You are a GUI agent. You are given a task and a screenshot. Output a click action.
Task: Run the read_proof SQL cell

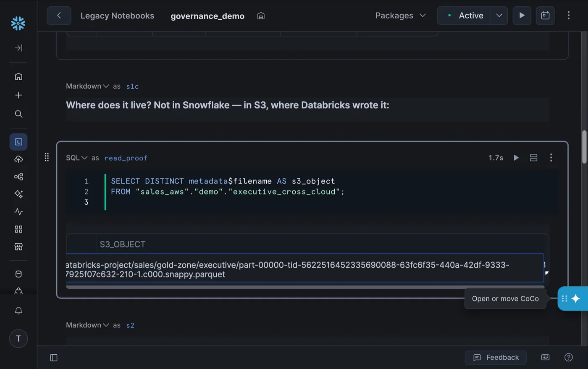[x=516, y=158]
